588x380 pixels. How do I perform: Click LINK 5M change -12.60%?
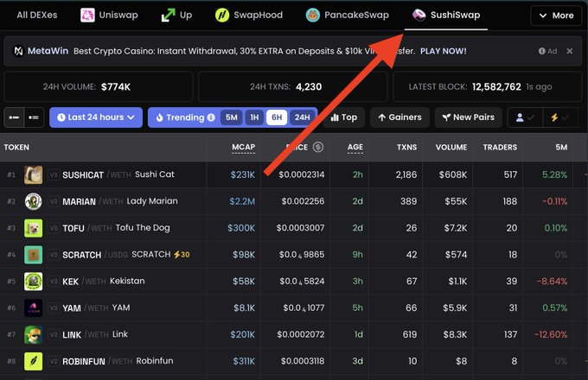click(x=551, y=335)
